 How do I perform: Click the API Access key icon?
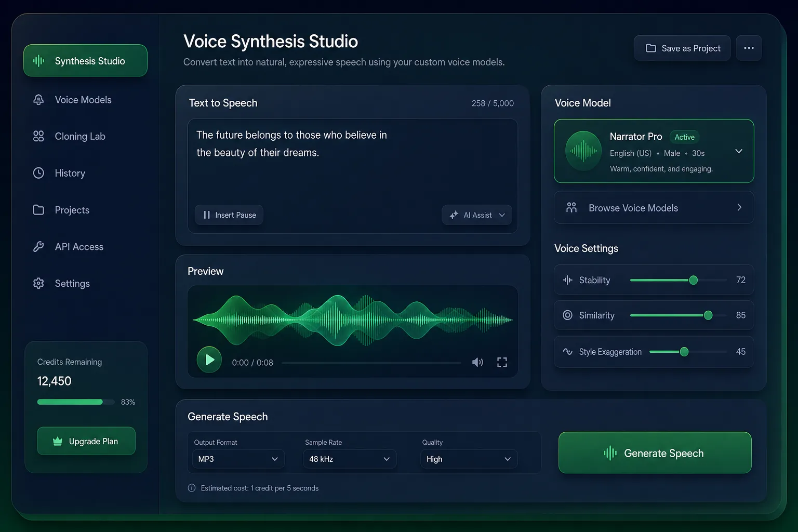pos(38,247)
